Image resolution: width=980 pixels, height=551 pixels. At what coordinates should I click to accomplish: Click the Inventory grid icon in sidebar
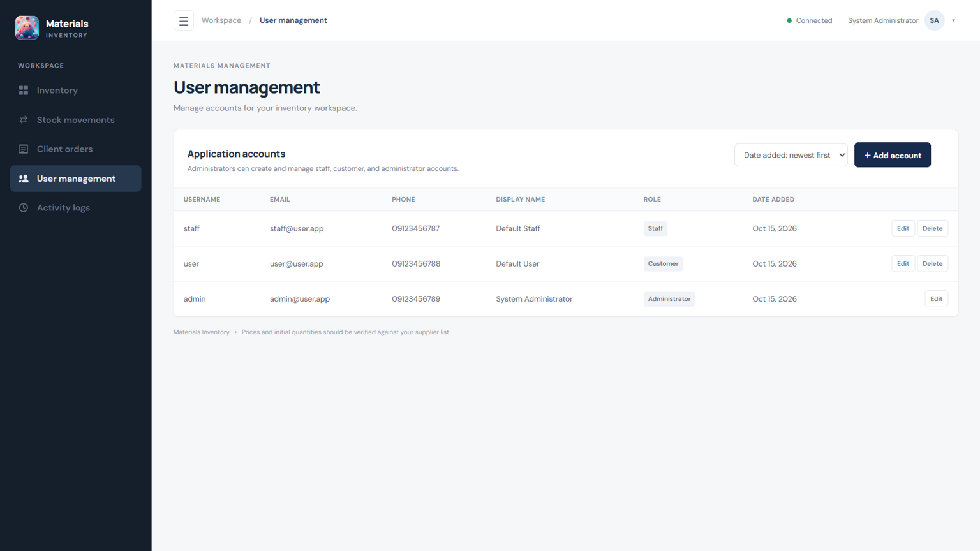click(x=24, y=91)
